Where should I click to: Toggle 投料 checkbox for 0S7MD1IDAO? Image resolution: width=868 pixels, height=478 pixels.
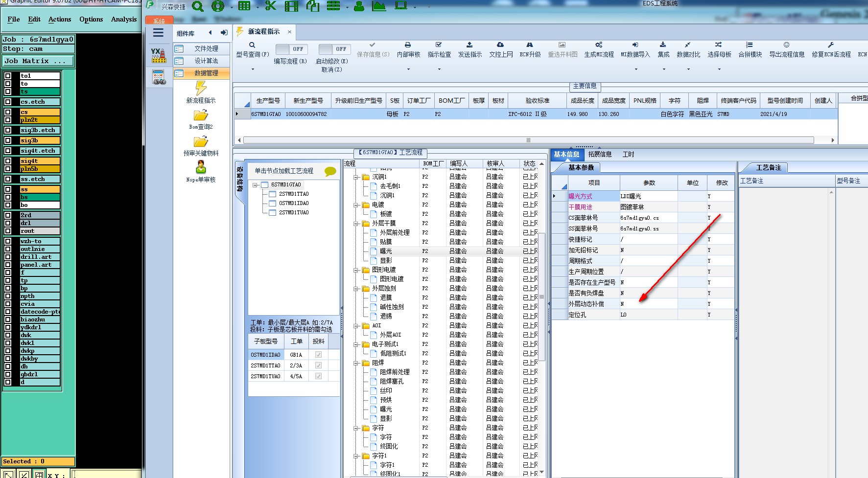[319, 355]
